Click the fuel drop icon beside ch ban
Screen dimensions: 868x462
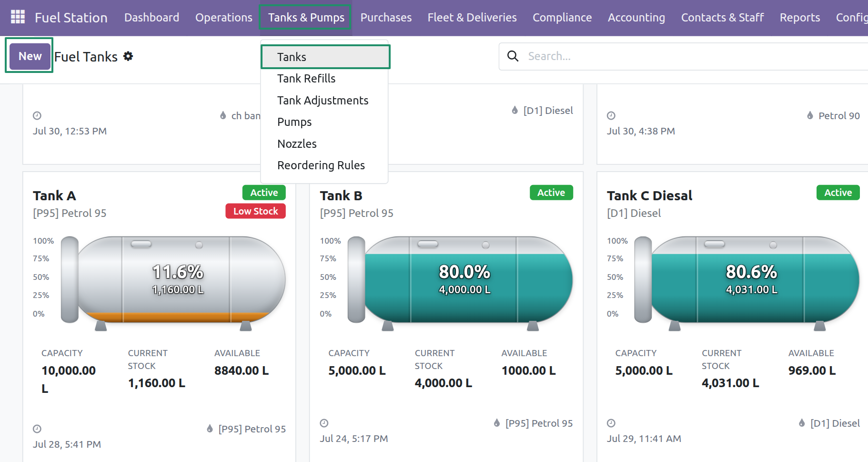[223, 115]
